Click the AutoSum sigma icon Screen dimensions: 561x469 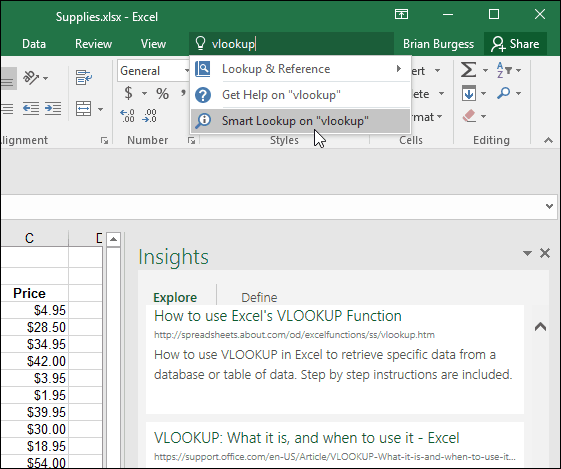coord(468,70)
